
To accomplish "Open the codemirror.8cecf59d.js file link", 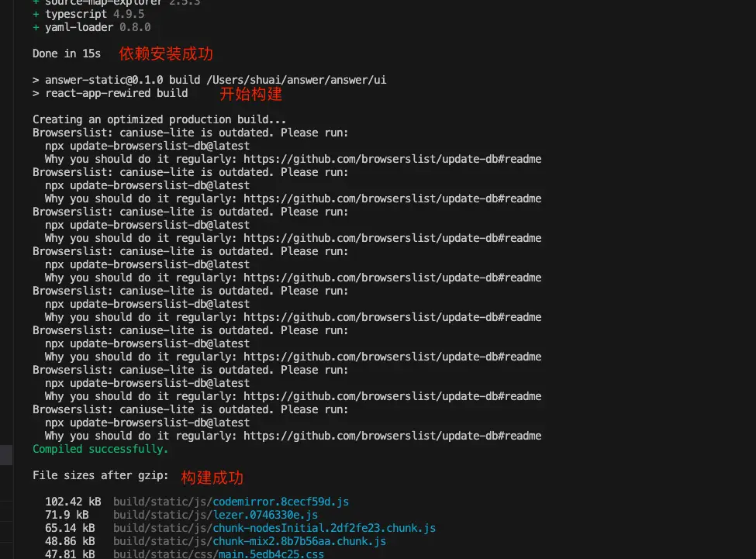I will click(x=280, y=502).
